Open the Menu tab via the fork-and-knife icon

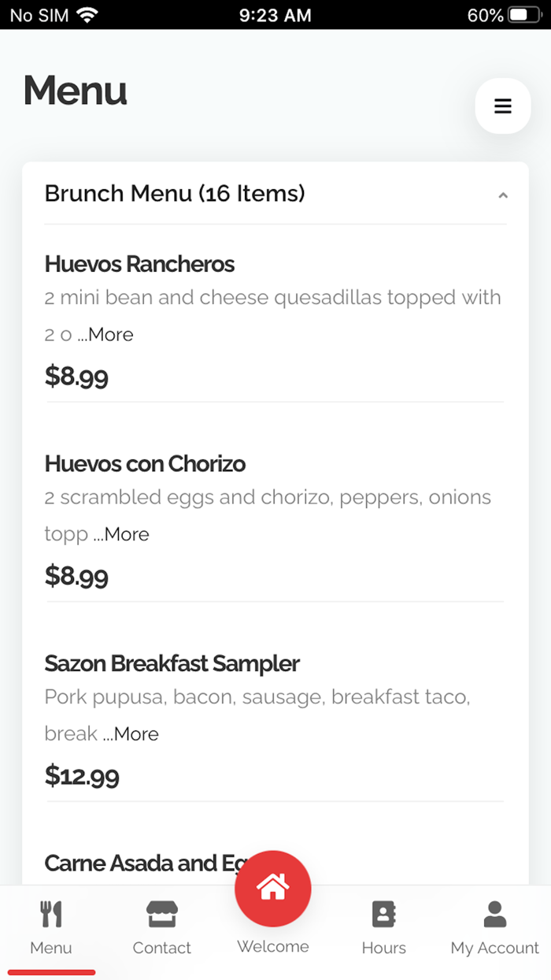(x=50, y=914)
